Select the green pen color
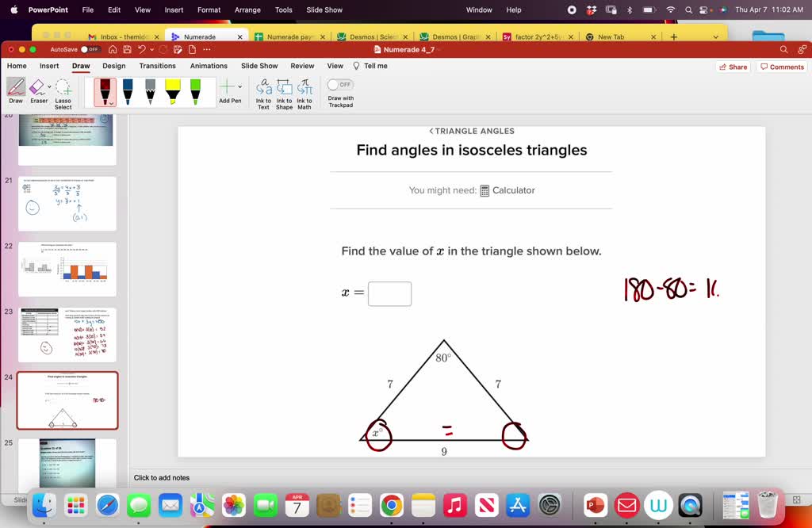 pyautogui.click(x=194, y=91)
